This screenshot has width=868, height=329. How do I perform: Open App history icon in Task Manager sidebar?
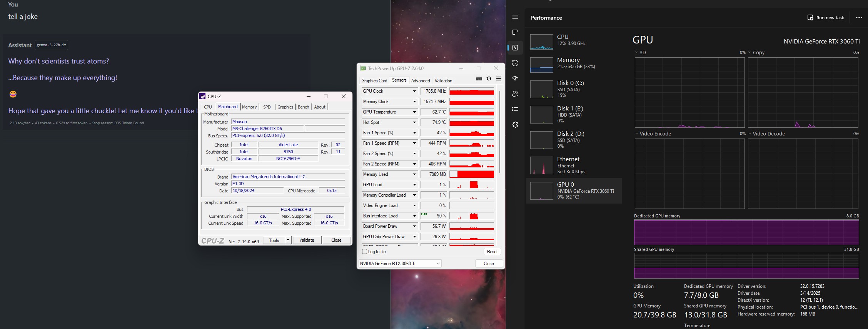(x=515, y=63)
